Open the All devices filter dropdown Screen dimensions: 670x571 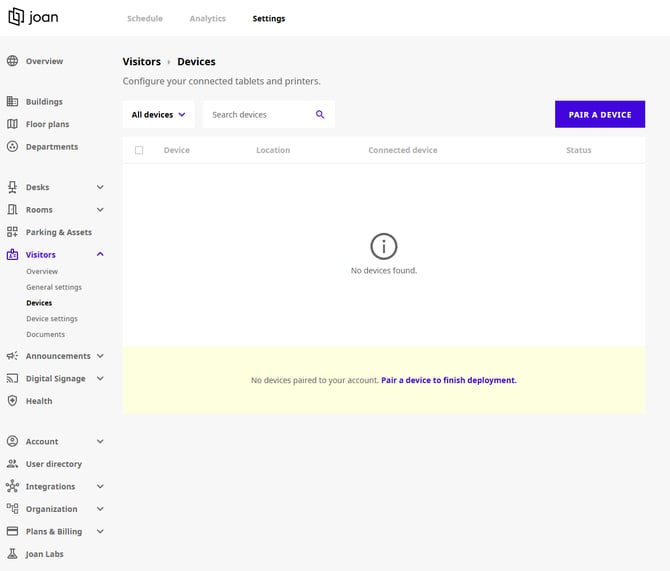click(158, 115)
